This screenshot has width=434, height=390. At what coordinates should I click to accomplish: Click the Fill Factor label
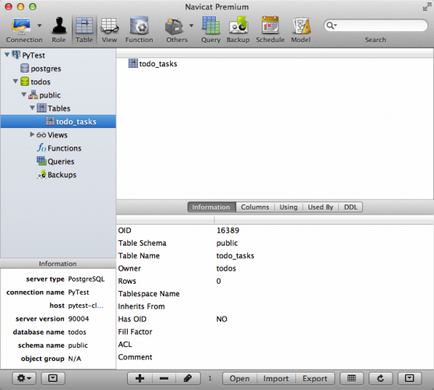click(135, 332)
